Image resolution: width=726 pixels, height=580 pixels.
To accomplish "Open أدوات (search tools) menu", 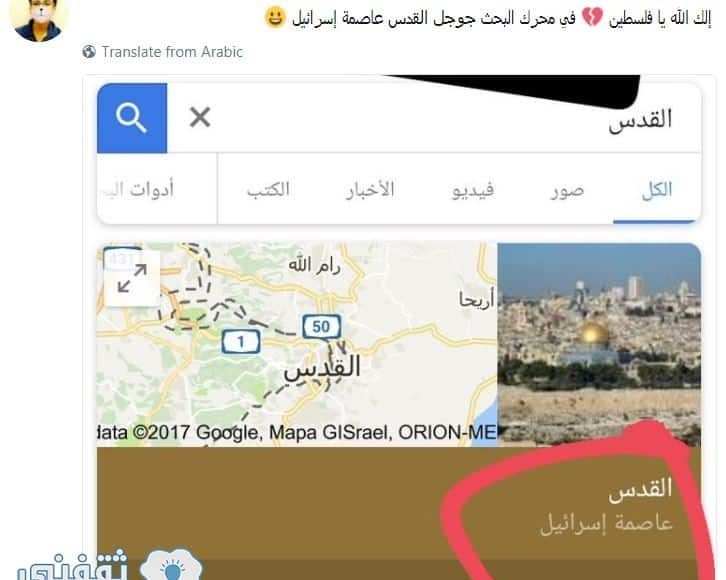I will click(138, 189).
